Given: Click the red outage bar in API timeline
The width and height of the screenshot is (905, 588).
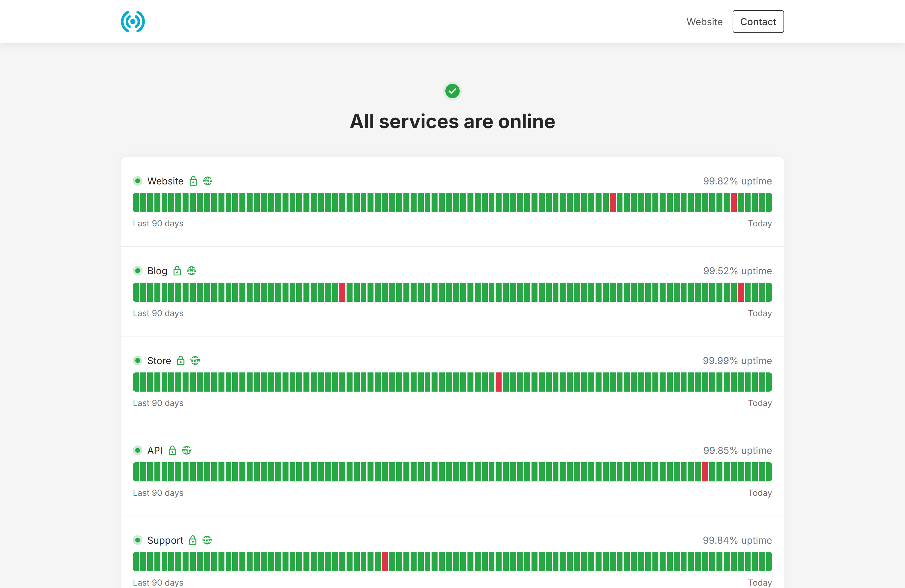Looking at the screenshot, I should point(705,472).
